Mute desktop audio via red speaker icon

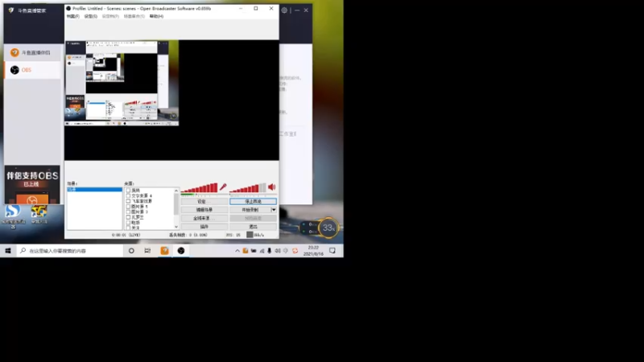pos(272,187)
